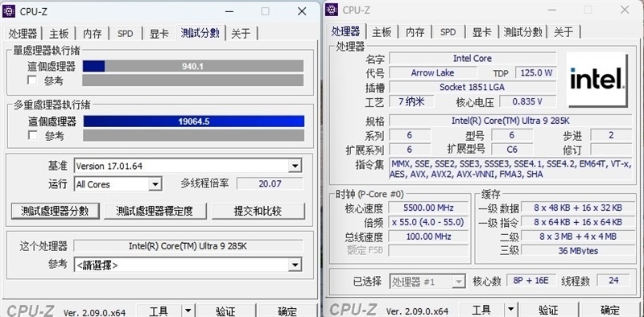The image size is (644, 317).
Task: Enable 參考 checkbox under multi-thread score
Action: tap(32, 135)
